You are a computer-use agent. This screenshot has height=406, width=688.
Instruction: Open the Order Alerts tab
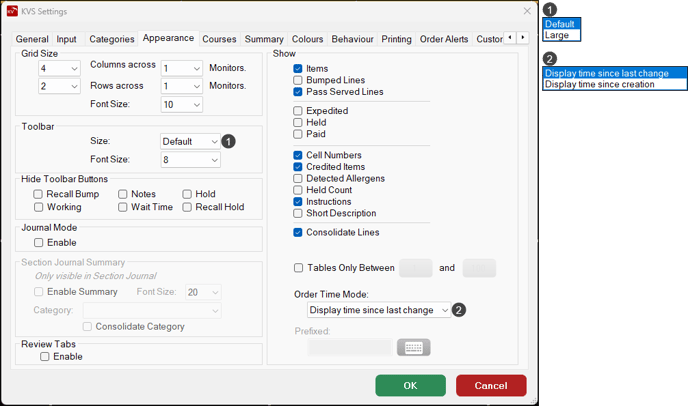tap(443, 39)
